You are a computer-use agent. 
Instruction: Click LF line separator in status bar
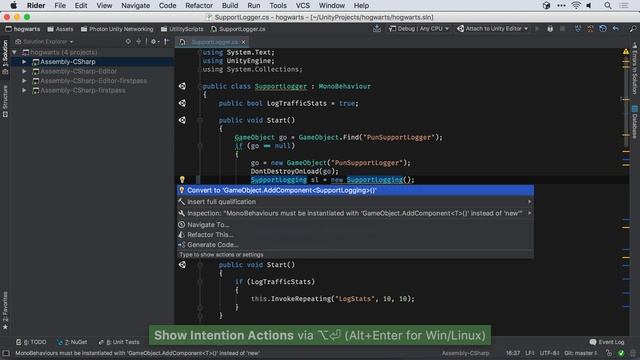pyautogui.click(x=530, y=353)
